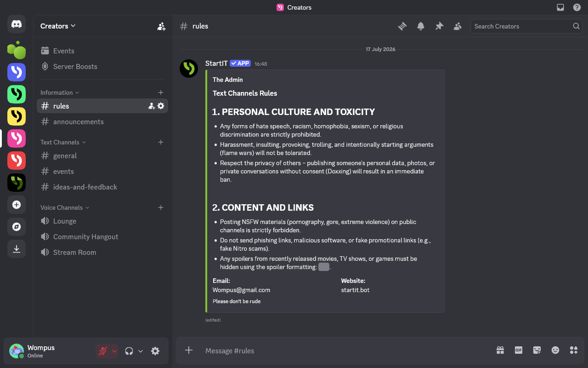Open notification settings bell icon
The image size is (588, 368).
421,26
